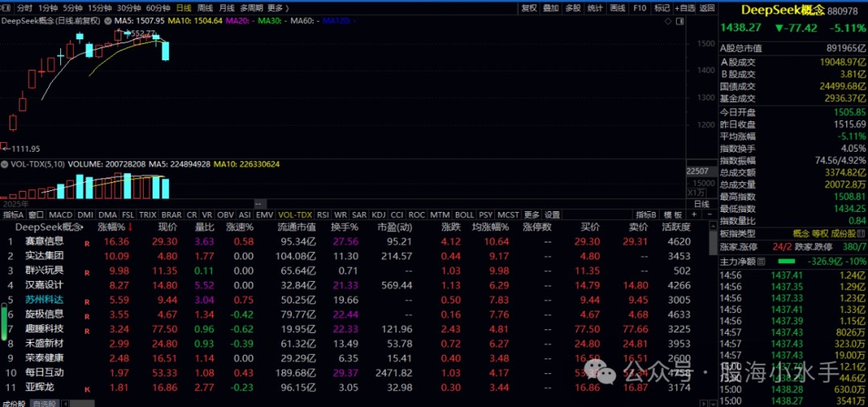868x407 pixels.
Task: Switch chart to 1分钟 period
Action: tap(47, 8)
